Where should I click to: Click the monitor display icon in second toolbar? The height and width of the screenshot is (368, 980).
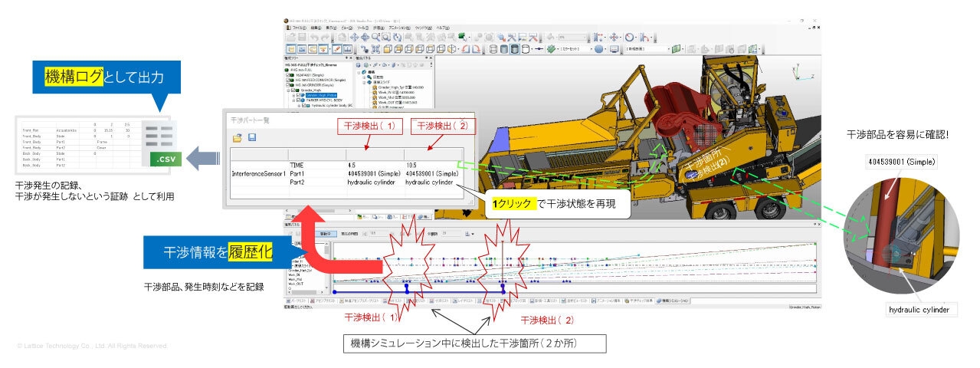614,49
